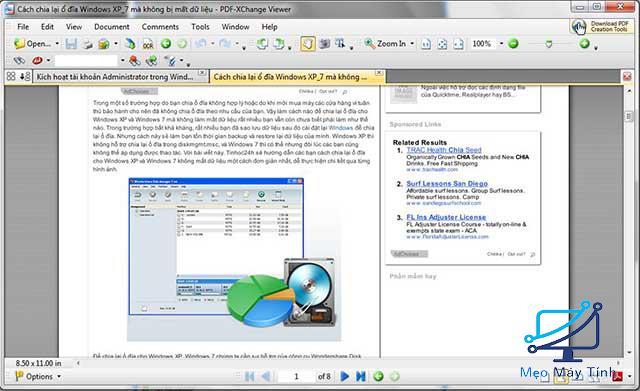Set view to Fit Page icon
This screenshot has width=640, height=391.
442,44
